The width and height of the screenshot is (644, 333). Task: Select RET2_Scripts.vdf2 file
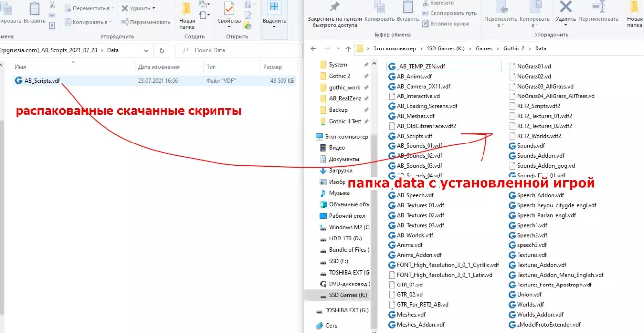pos(534,106)
